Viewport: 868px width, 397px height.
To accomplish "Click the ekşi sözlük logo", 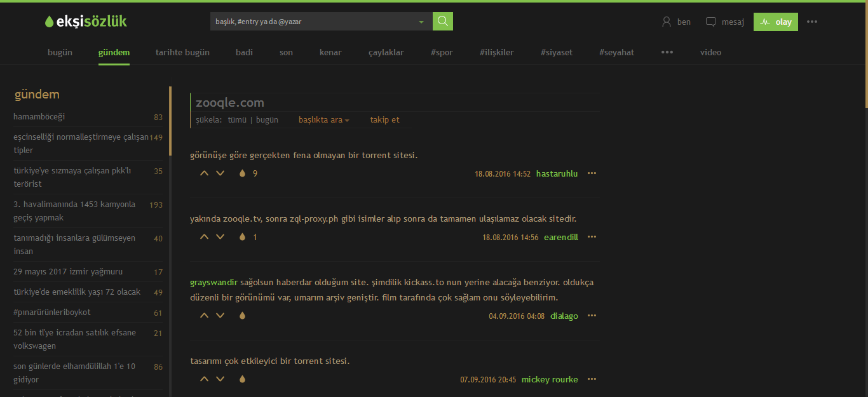I will tap(85, 20).
